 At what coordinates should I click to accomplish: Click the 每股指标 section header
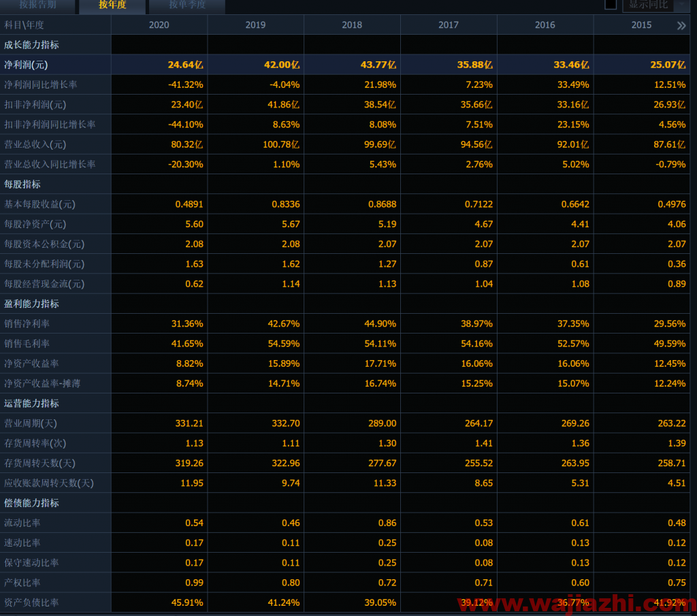(22, 184)
